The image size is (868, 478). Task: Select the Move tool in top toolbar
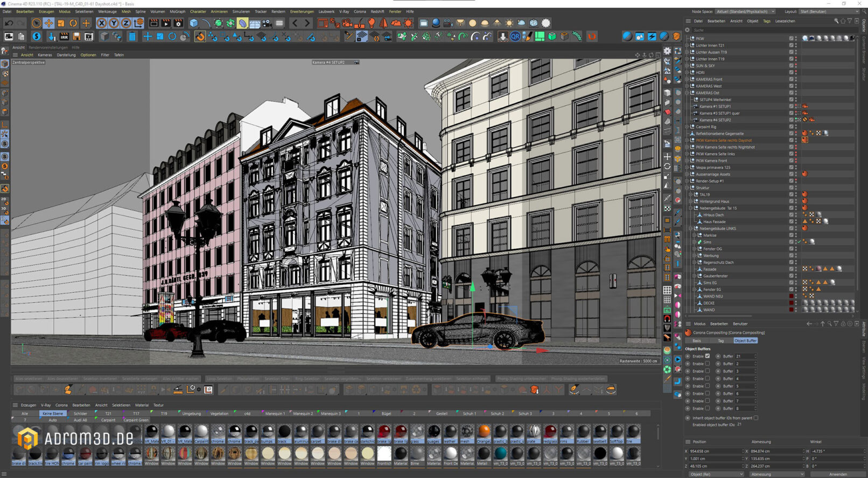[48, 23]
